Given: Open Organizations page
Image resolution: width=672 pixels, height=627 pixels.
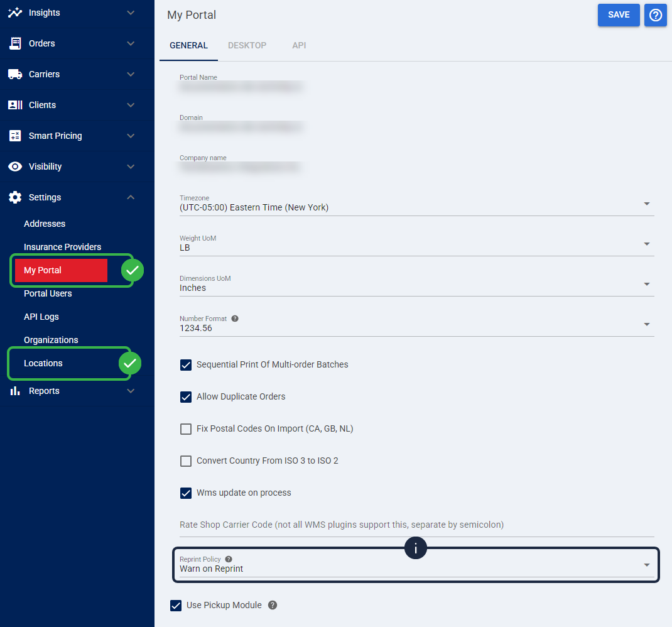Looking at the screenshot, I should tap(51, 340).
